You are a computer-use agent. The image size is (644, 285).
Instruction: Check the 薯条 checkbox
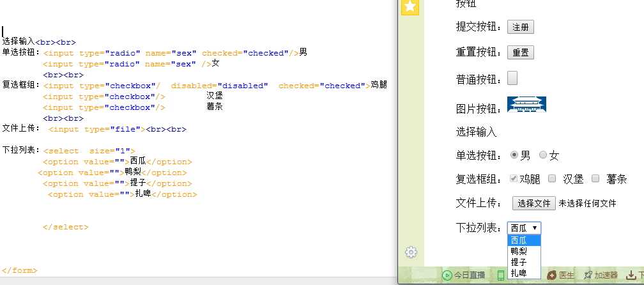coord(595,179)
